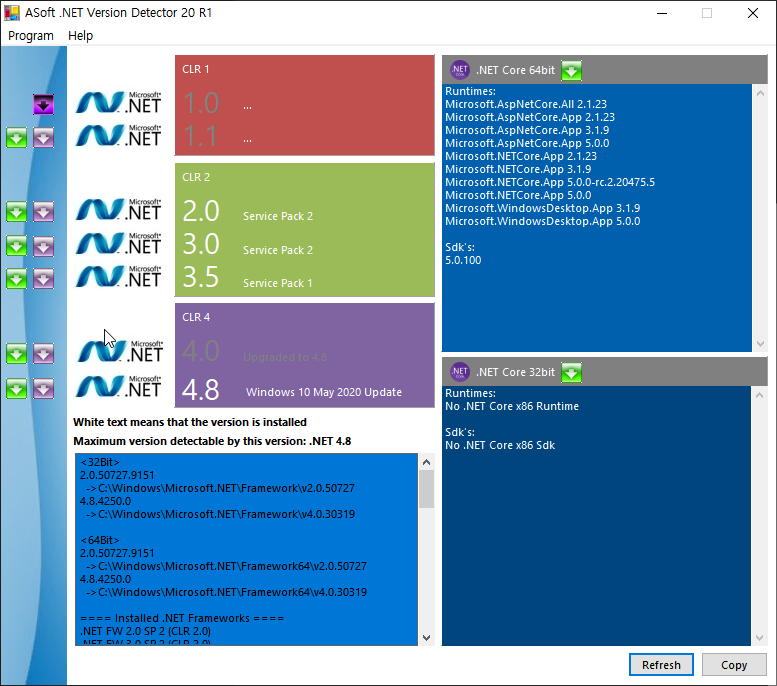Click the green download arrow beside .NET 4.0
The image size is (777, 686).
coord(16,354)
